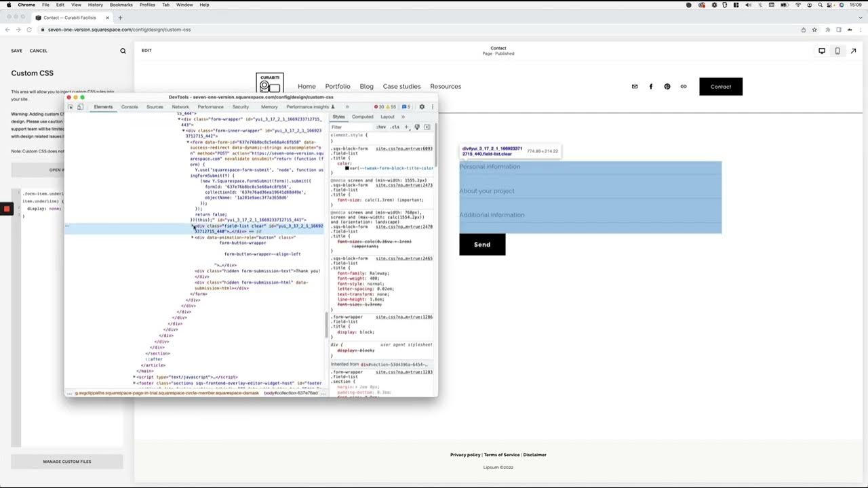The height and width of the screenshot is (488, 868).
Task: Open the Performance tab in DevTools
Action: point(210,107)
